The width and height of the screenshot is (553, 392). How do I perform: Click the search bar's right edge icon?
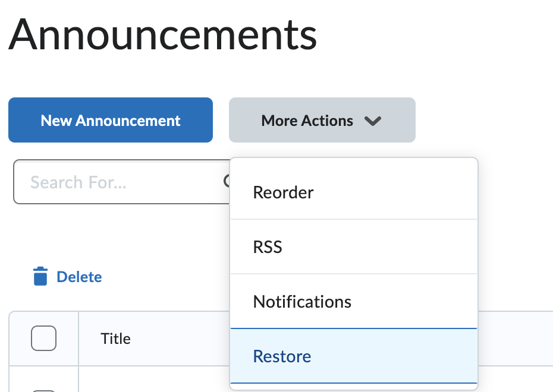(x=228, y=182)
